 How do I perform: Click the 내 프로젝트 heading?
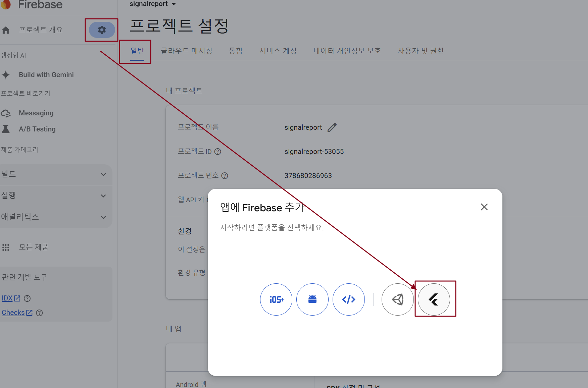(184, 91)
